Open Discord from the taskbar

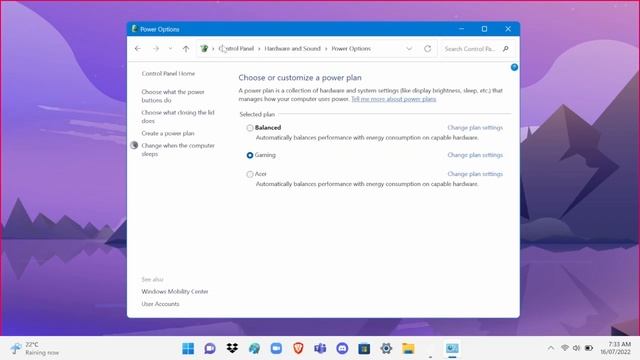342,349
